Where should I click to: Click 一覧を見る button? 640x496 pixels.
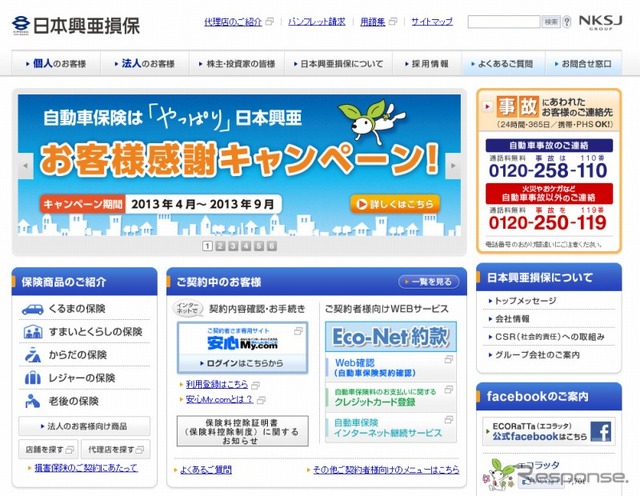click(x=429, y=282)
